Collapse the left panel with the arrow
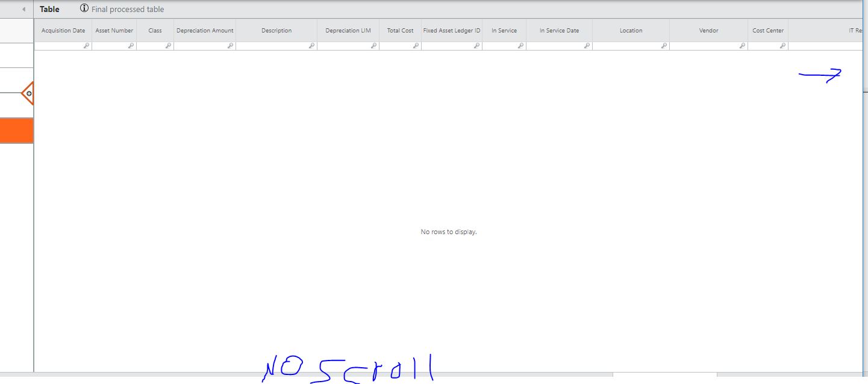The height and width of the screenshot is (384, 868). point(23,10)
